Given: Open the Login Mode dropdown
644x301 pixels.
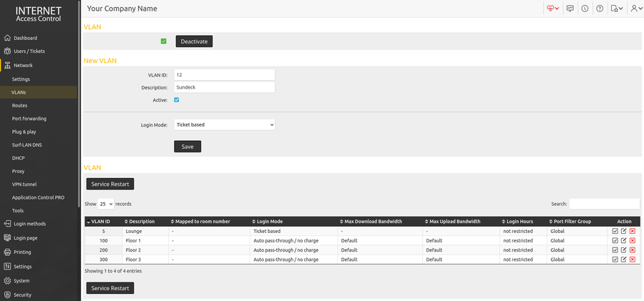Looking at the screenshot, I should [x=224, y=124].
